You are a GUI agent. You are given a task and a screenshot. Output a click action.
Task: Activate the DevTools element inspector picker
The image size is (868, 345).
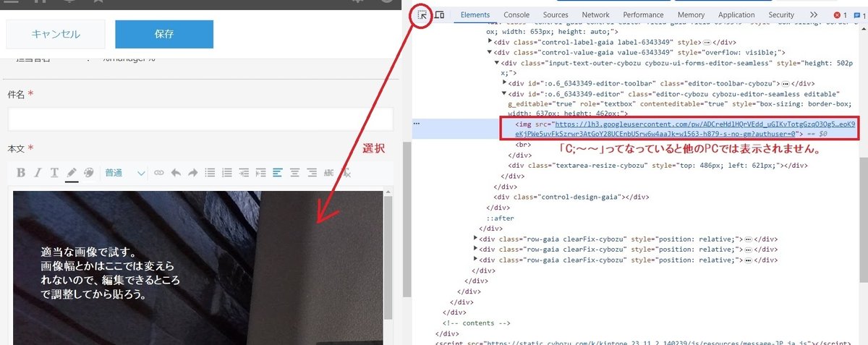(421, 15)
